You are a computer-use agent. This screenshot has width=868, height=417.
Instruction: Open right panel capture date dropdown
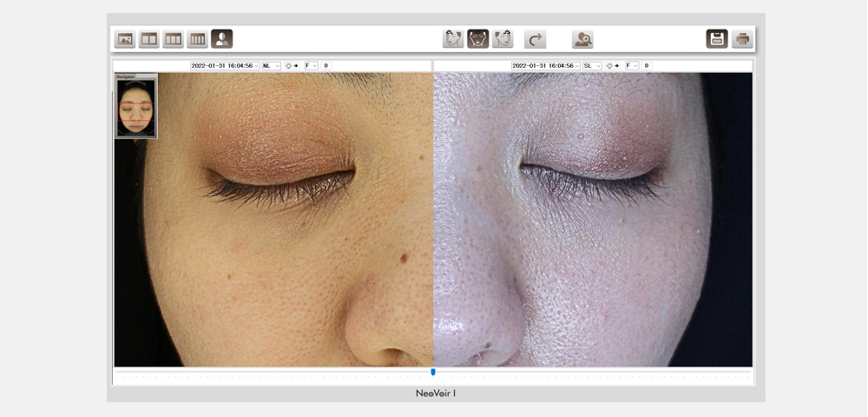[547, 66]
